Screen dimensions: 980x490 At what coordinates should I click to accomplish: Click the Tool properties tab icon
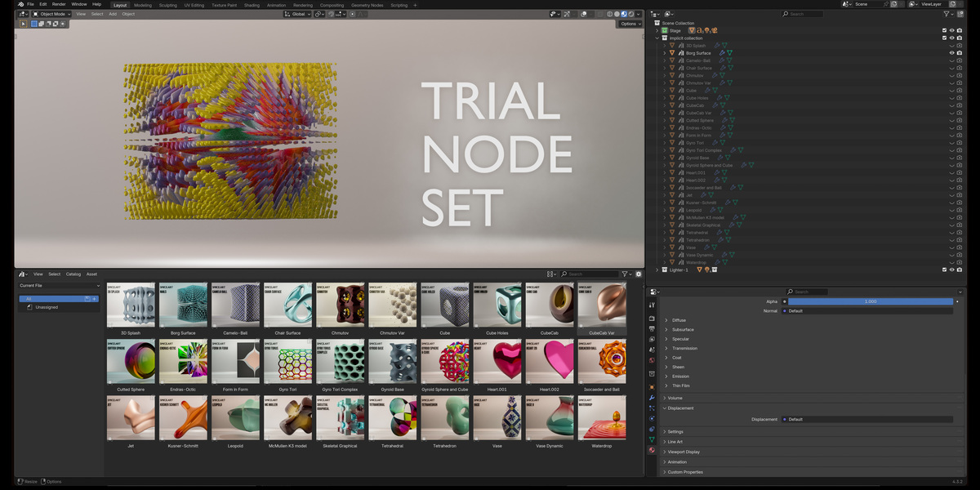[x=651, y=305]
